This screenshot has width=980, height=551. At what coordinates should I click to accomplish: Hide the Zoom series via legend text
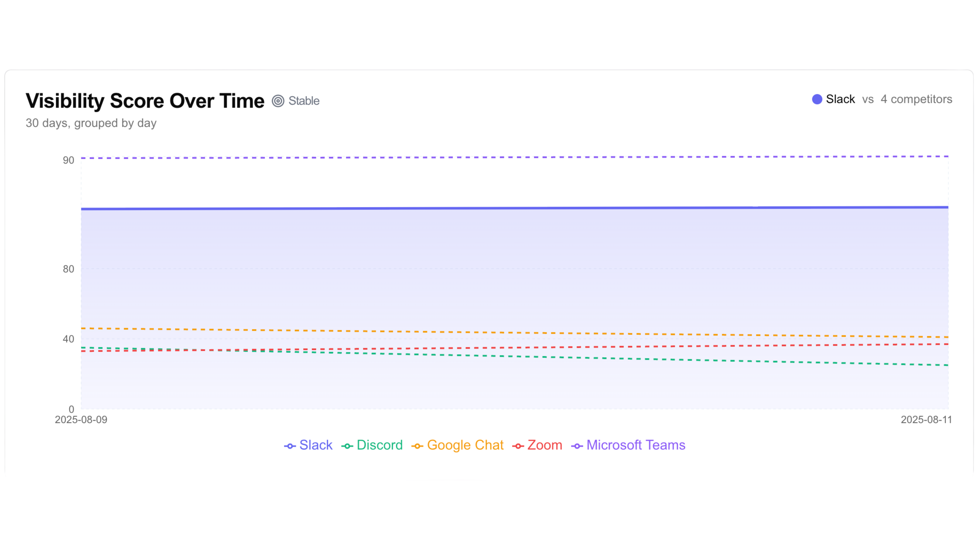(544, 445)
